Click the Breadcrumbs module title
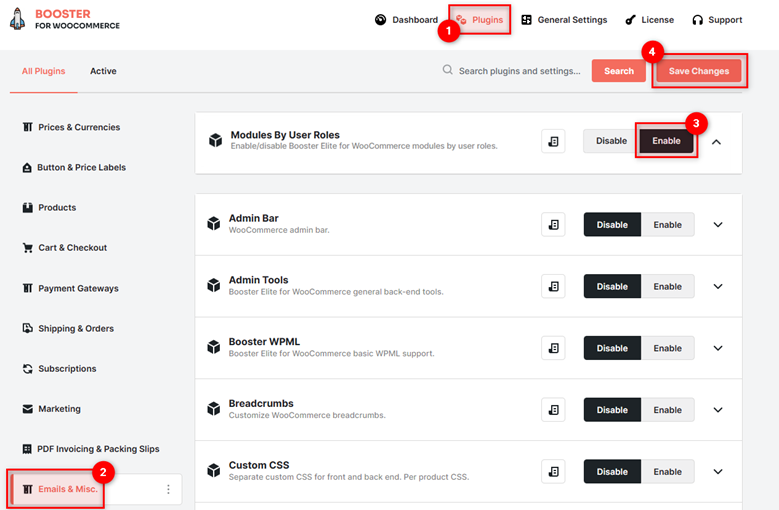The image size is (779, 510). pyautogui.click(x=261, y=403)
